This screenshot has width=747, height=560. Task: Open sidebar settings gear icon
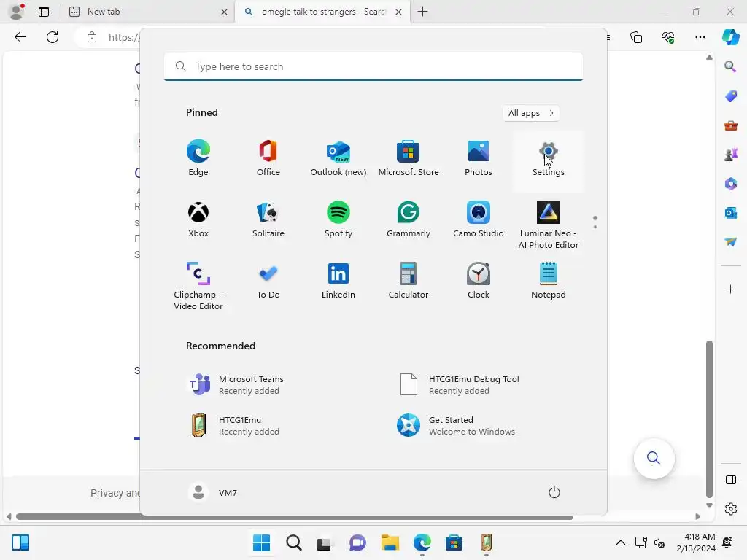[x=730, y=509]
